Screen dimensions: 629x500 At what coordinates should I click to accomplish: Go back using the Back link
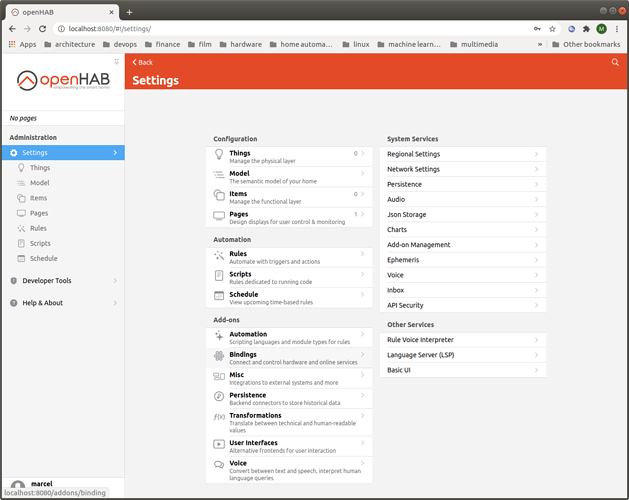point(143,62)
